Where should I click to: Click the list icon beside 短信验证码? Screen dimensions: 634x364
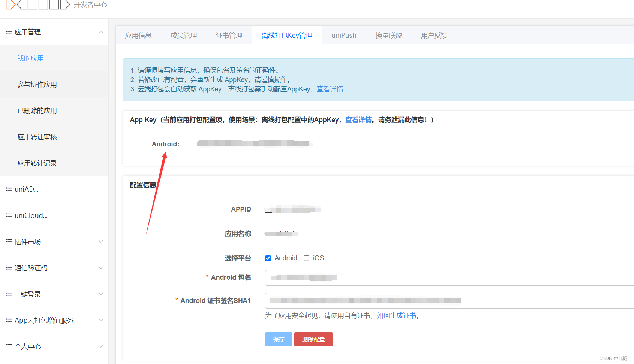(9, 268)
